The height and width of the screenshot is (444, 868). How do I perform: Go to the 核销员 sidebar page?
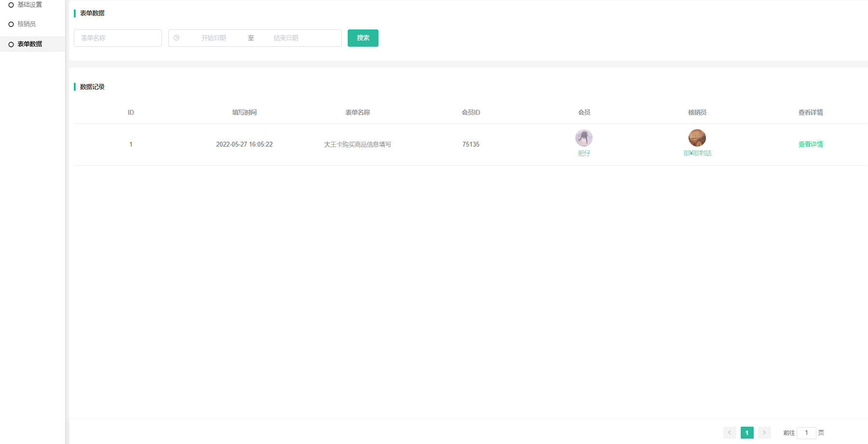[x=27, y=24]
